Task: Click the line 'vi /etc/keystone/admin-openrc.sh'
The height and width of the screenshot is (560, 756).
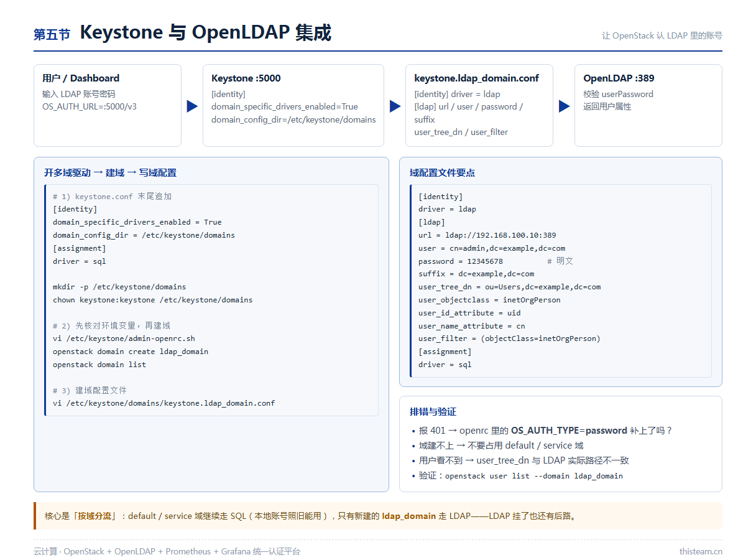Action: click(124, 338)
